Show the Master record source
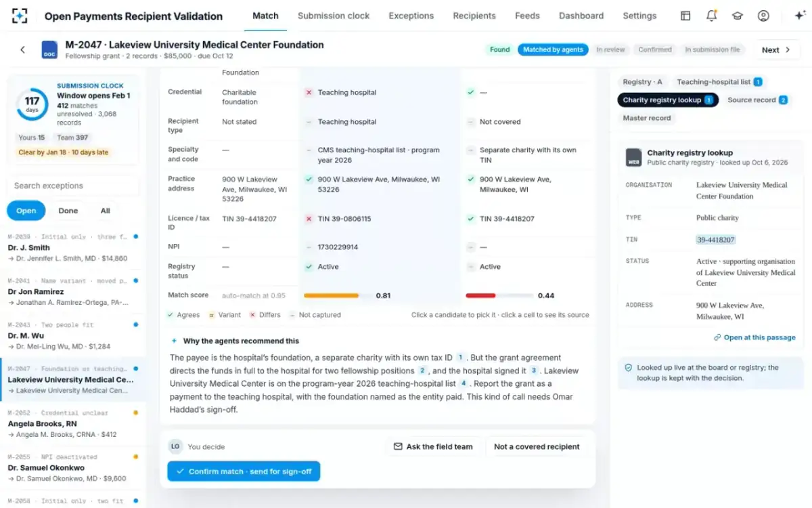The height and width of the screenshot is (508, 812). pyautogui.click(x=647, y=118)
